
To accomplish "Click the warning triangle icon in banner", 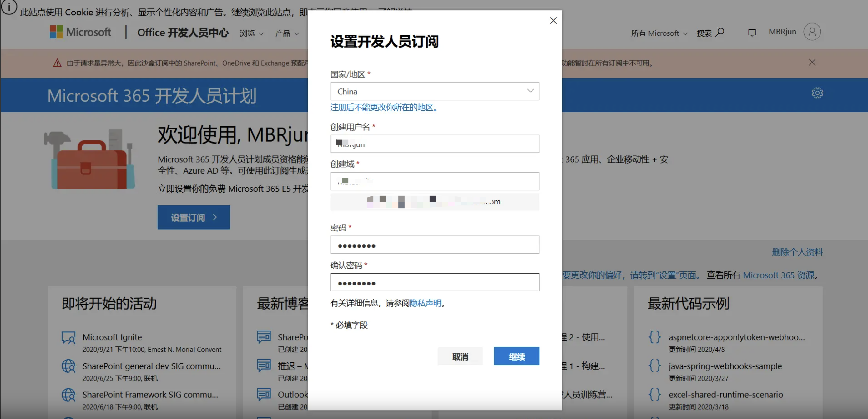I will point(57,63).
